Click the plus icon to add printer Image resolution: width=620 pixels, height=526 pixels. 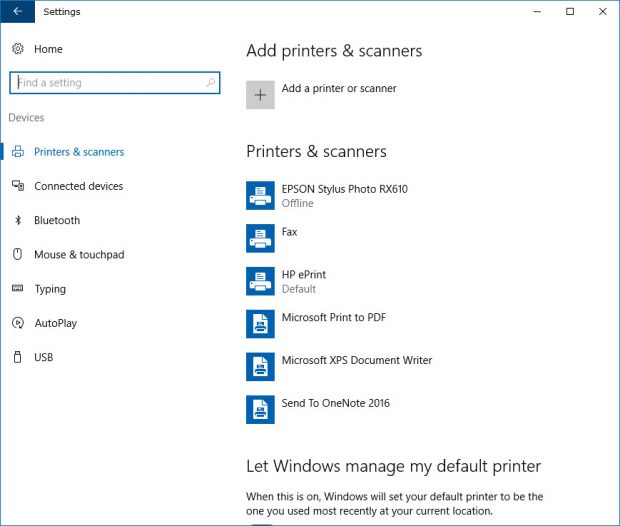tap(260, 95)
